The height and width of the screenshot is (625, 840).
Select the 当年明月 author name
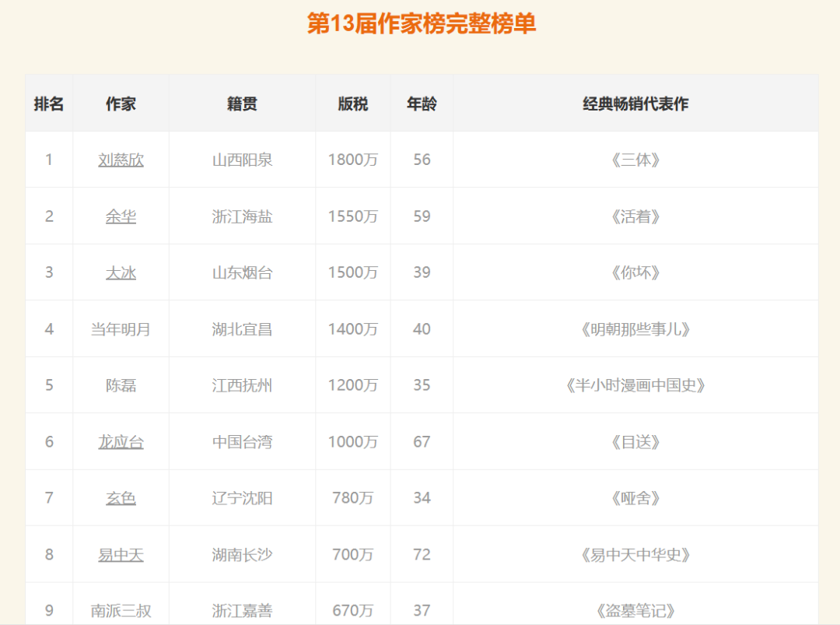121,329
